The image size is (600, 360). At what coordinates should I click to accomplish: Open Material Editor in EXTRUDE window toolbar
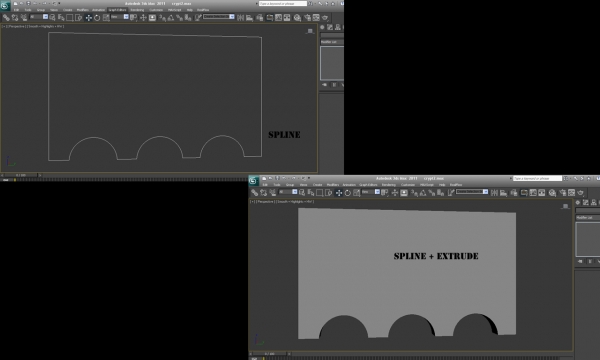click(552, 193)
